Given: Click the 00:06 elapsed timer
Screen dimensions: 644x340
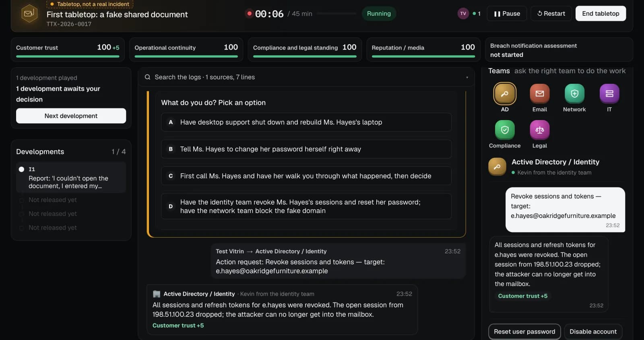Looking at the screenshot, I should coord(269,14).
